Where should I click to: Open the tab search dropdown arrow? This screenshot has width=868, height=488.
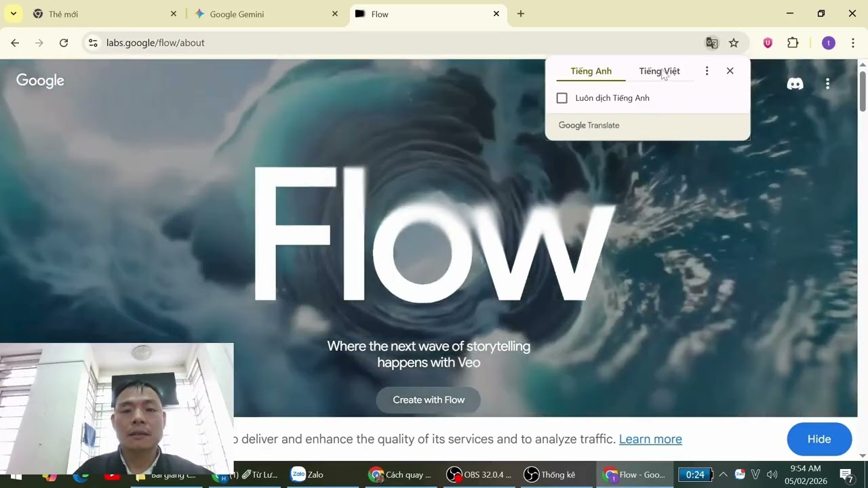[x=13, y=14]
